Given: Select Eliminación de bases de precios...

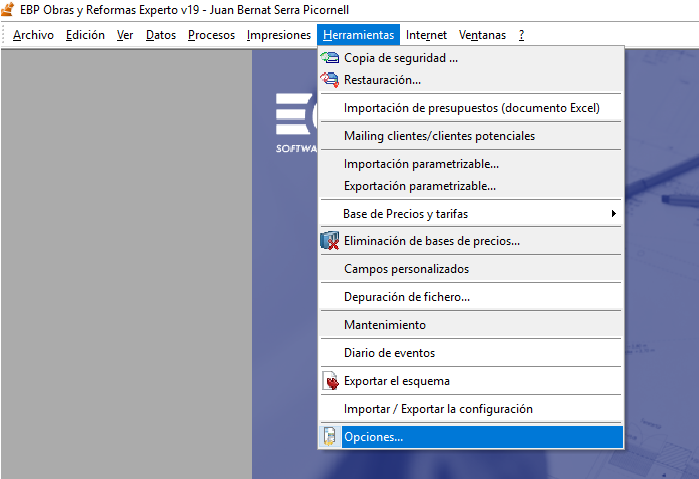Looking at the screenshot, I should [471, 241].
